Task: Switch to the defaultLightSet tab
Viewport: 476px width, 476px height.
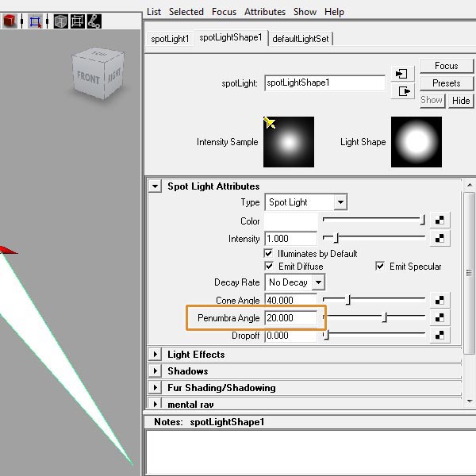Action: 301,39
